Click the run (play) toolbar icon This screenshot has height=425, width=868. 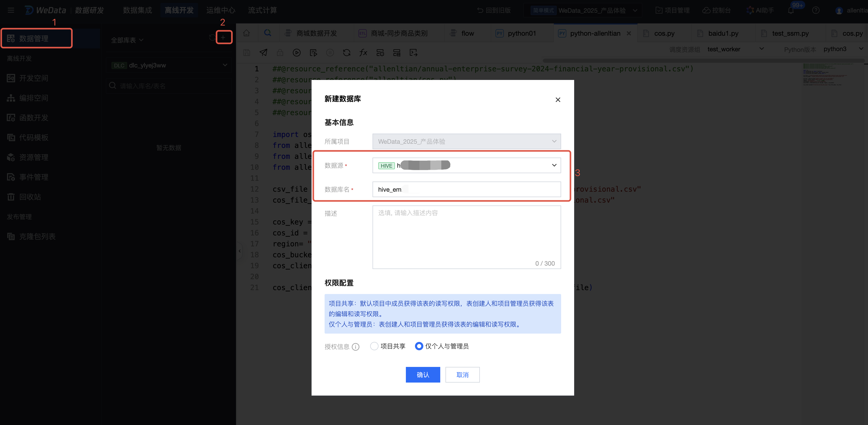tap(296, 53)
